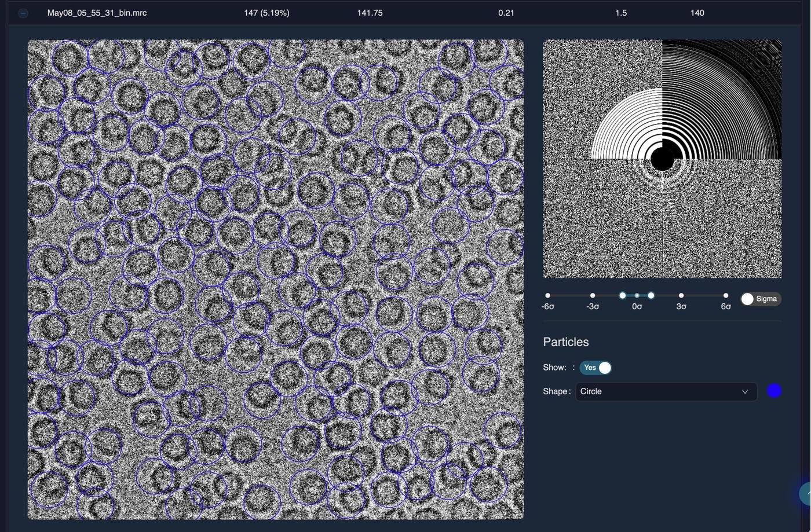Open the Shape dropdown showing Circle

click(x=660, y=391)
